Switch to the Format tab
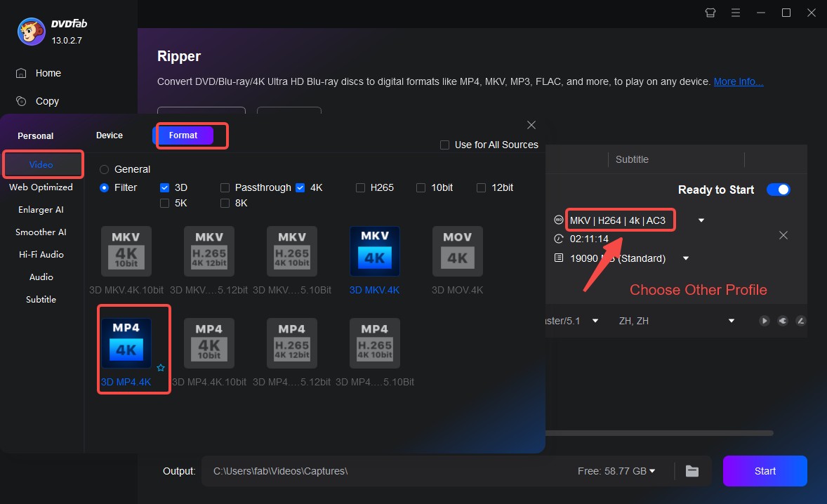The width and height of the screenshot is (827, 504). click(x=183, y=135)
